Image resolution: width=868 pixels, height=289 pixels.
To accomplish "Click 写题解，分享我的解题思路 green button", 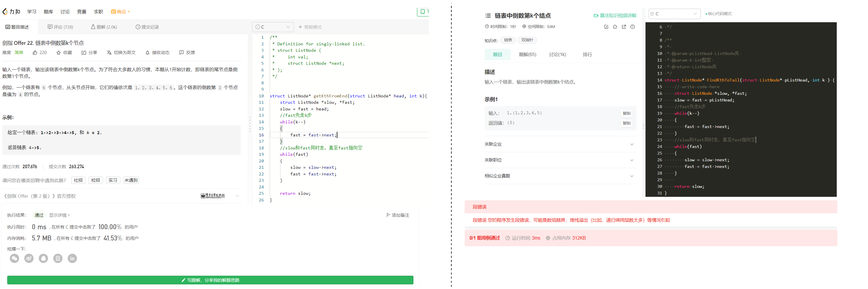I will pos(210,280).
